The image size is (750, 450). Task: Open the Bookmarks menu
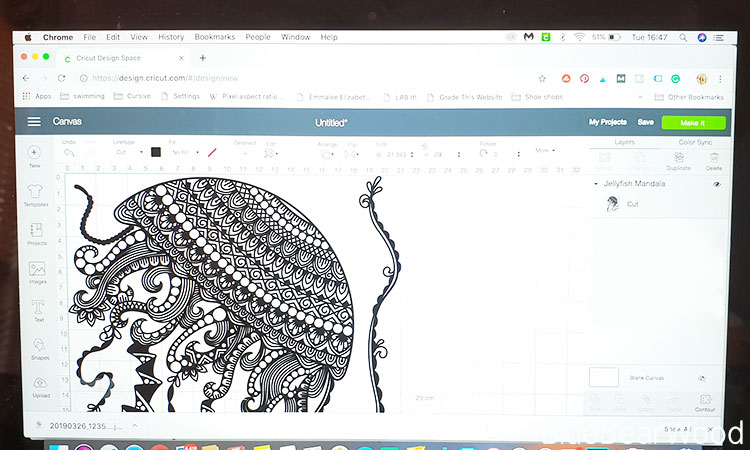point(215,37)
